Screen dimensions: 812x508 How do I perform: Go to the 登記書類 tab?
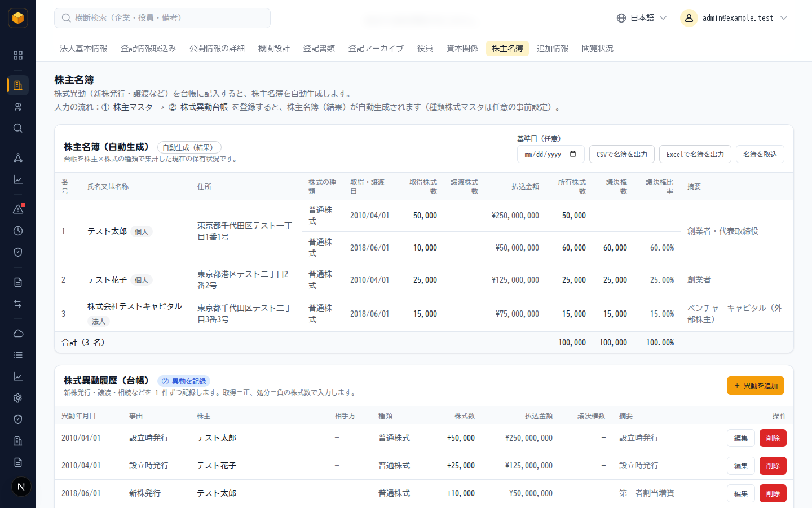pos(319,49)
